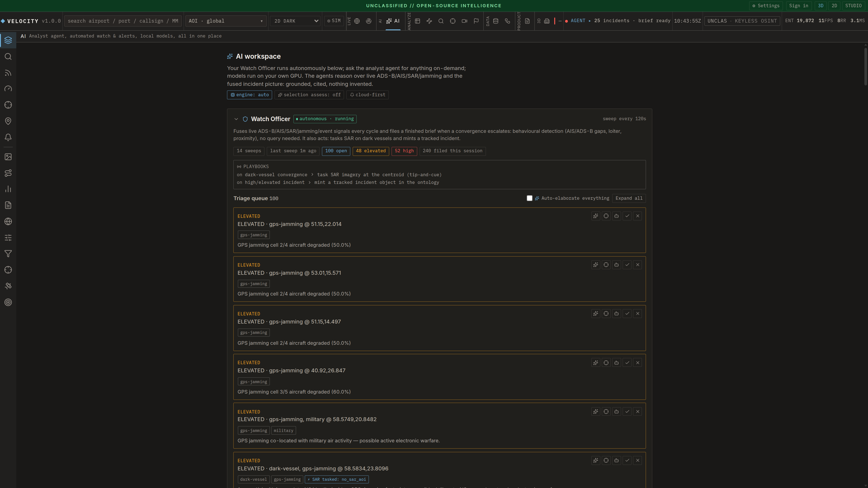
Task: Click the UNCLAS KEYLESS OSINT label
Action: pos(742,21)
